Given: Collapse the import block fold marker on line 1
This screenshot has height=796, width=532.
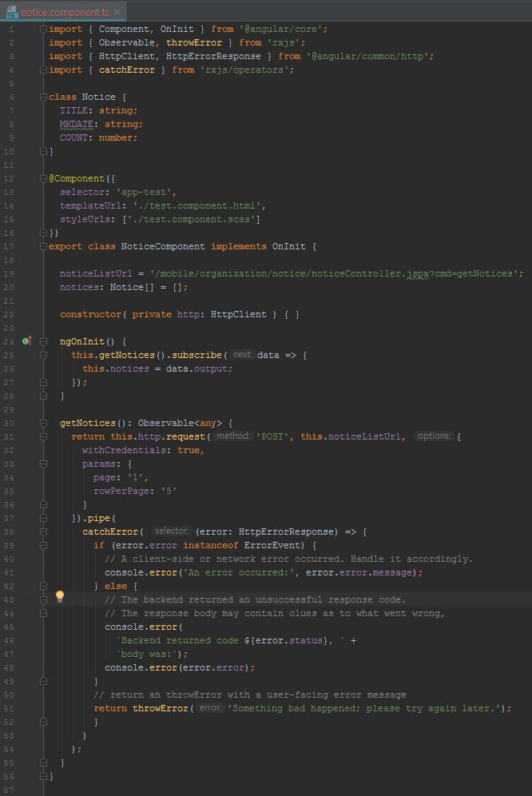Looking at the screenshot, I should coord(43,30).
